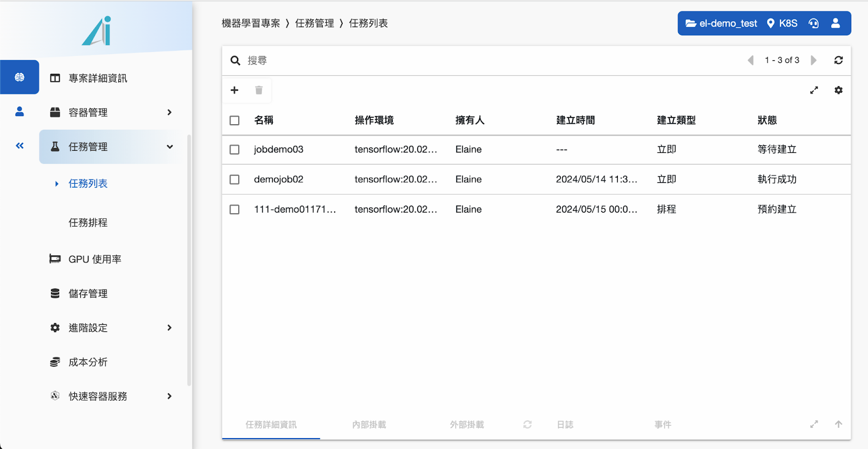Click the 成本分析 coins icon

tap(55, 362)
